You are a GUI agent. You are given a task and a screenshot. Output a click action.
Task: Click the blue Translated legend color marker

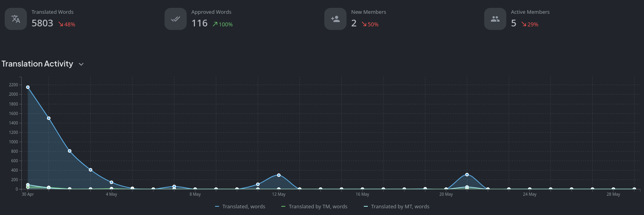(217, 207)
